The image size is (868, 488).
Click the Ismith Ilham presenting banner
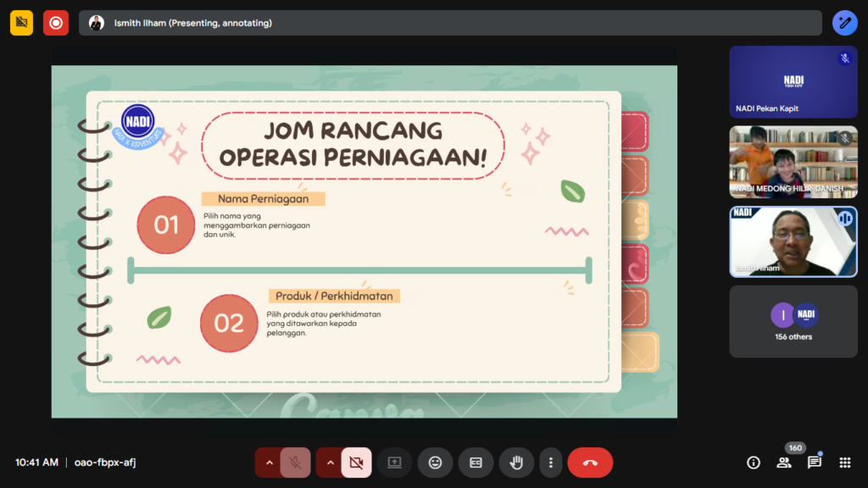(449, 23)
